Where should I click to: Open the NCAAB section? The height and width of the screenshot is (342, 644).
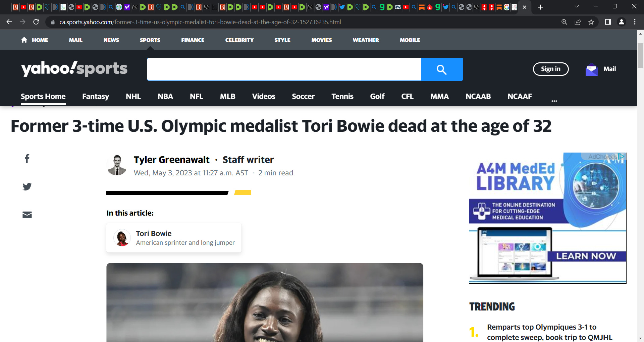[478, 97]
